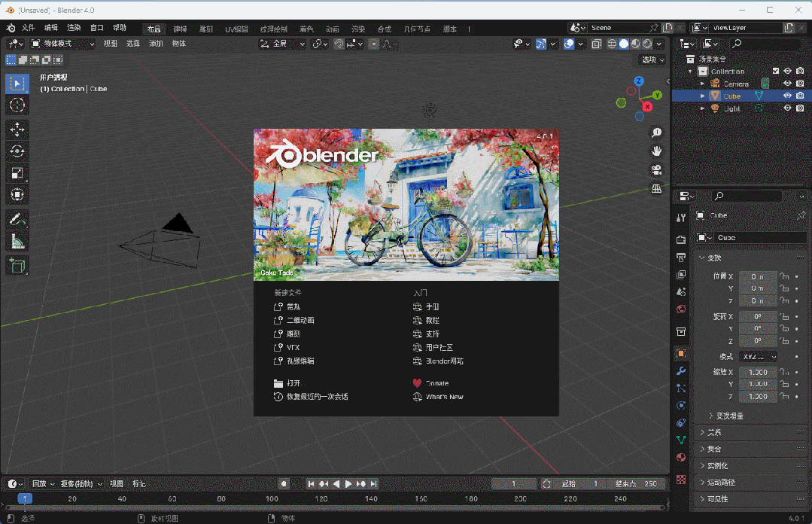
Task: Click Recover Last Session link
Action: (x=311, y=397)
